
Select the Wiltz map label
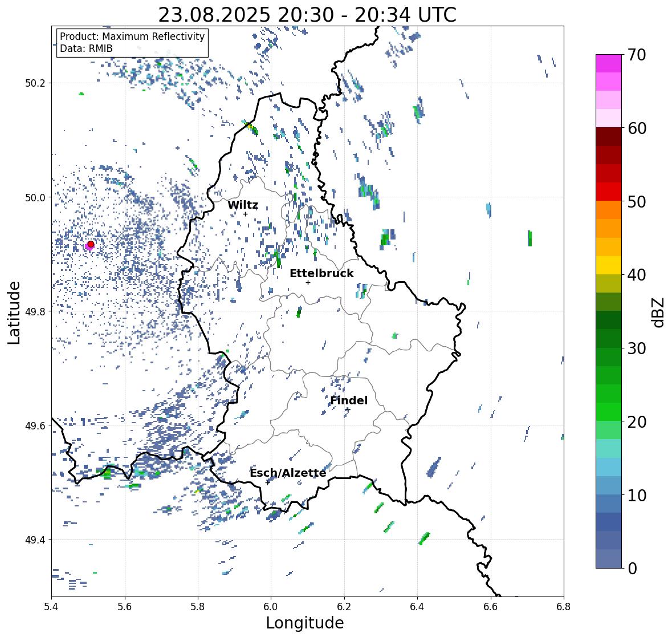point(243,205)
